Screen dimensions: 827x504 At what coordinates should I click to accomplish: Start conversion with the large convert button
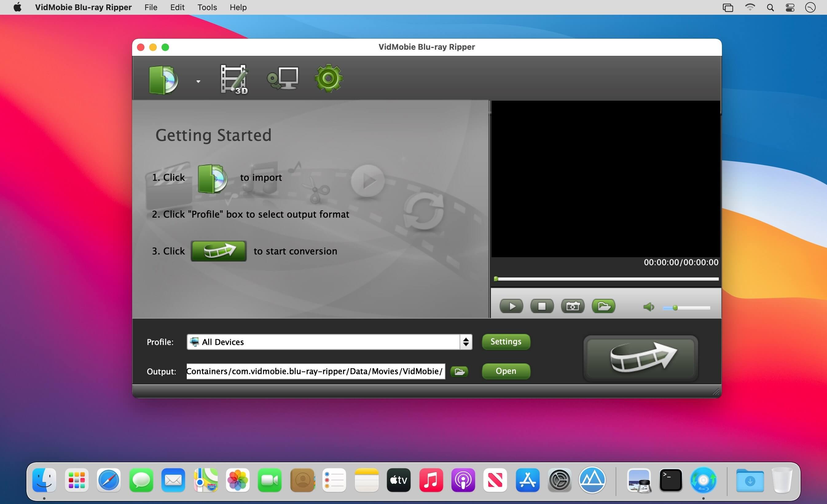(641, 359)
